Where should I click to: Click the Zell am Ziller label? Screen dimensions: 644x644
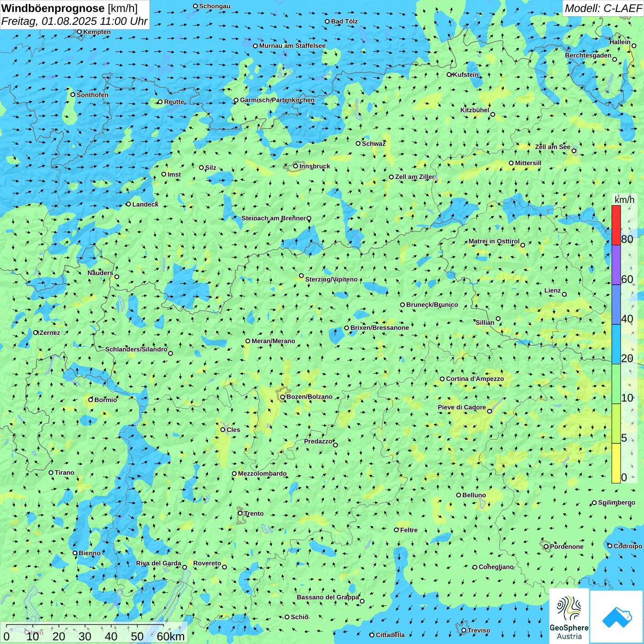click(414, 177)
